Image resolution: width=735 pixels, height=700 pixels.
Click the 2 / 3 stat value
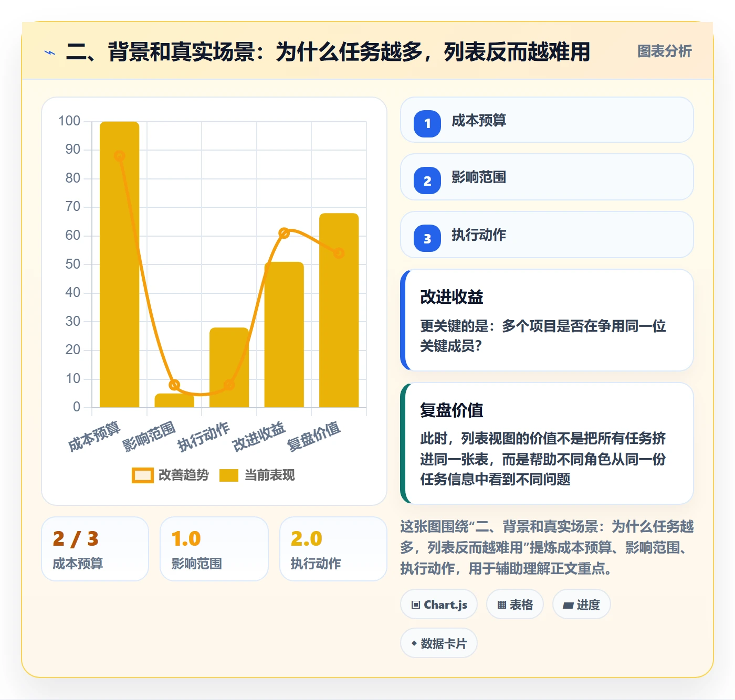click(76, 539)
